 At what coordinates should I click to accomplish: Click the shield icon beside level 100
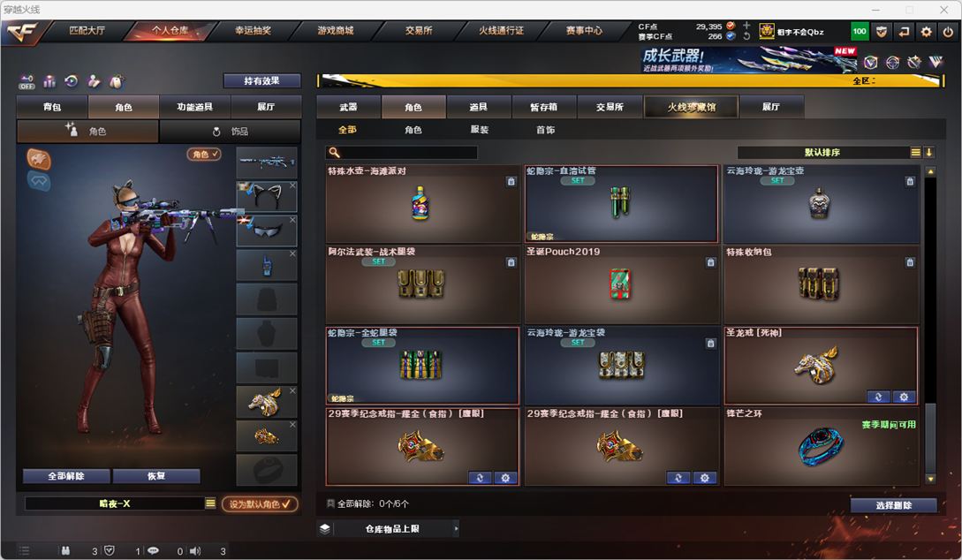point(882,31)
